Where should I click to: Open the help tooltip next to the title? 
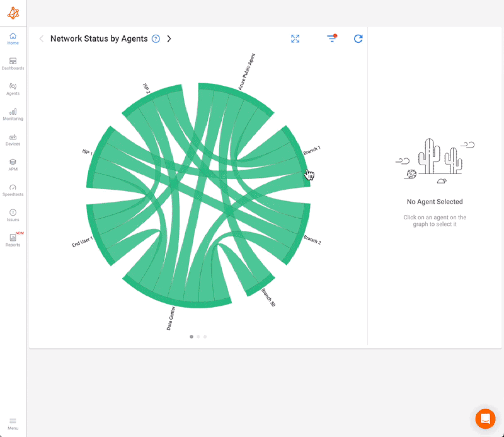[x=156, y=39]
